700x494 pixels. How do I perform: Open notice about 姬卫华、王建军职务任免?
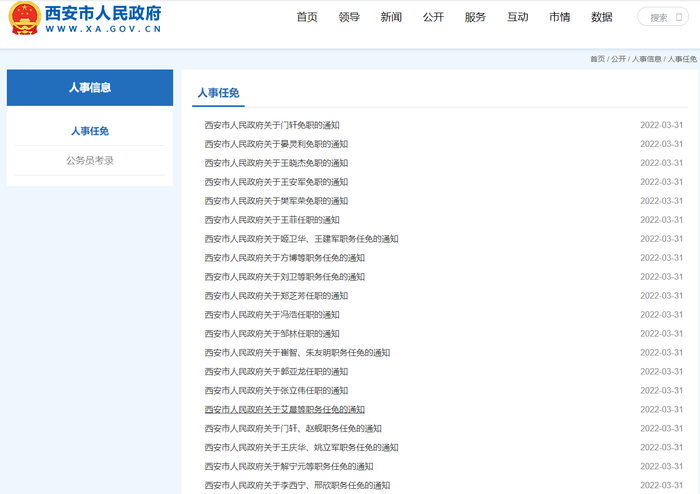(301, 239)
